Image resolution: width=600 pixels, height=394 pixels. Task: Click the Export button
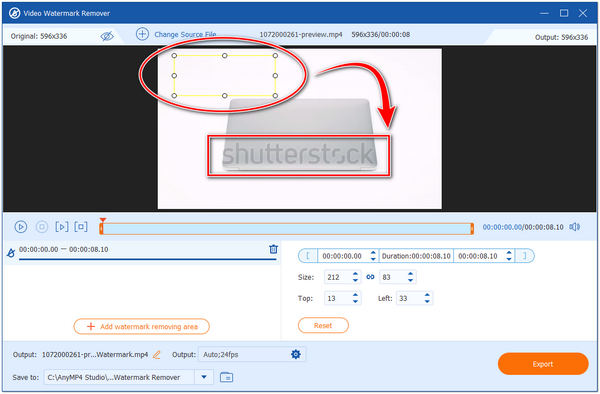(543, 364)
